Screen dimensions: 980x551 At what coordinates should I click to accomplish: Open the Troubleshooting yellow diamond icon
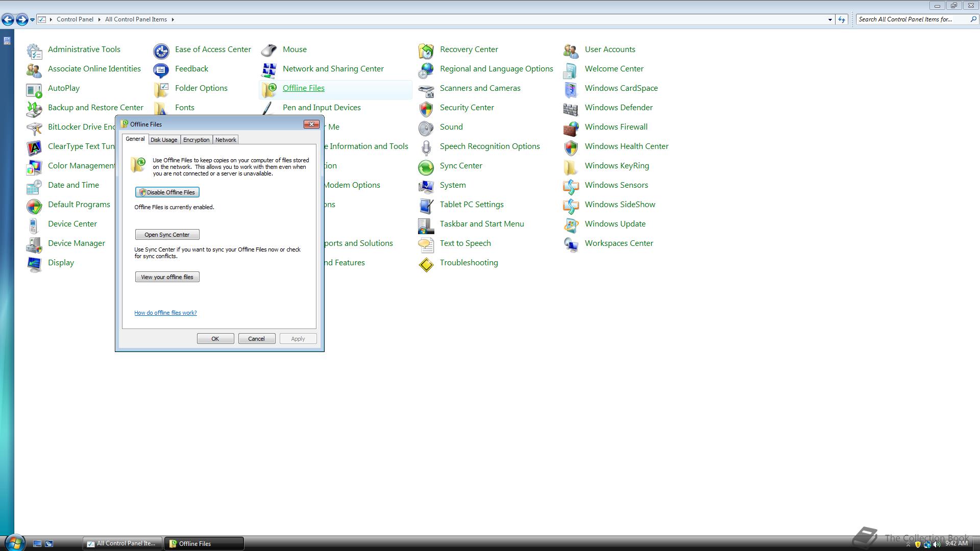[x=426, y=264]
